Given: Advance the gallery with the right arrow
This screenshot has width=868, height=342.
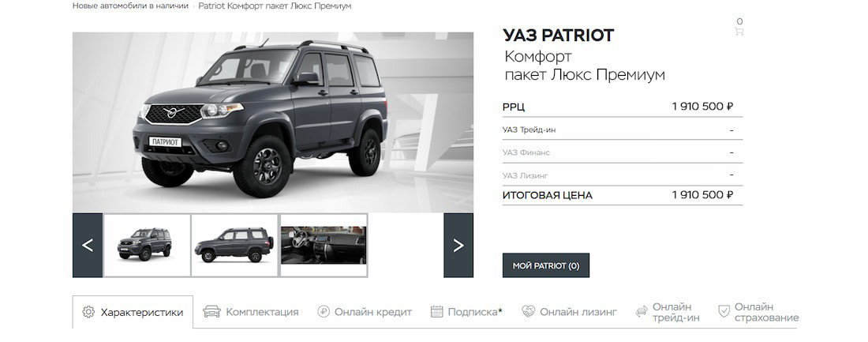Looking at the screenshot, I should (x=458, y=245).
